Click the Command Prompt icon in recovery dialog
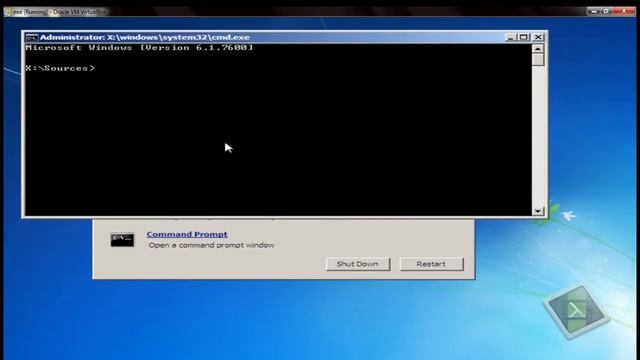 coord(122,240)
